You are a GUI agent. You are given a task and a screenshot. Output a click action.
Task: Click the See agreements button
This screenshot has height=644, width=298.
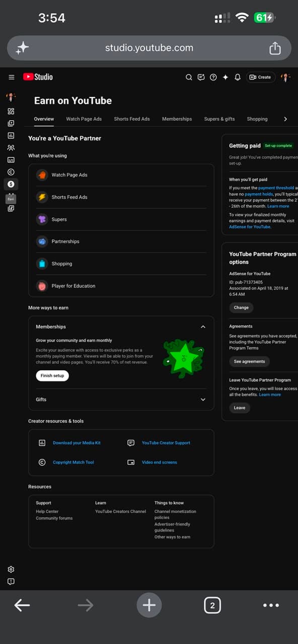pyautogui.click(x=249, y=361)
